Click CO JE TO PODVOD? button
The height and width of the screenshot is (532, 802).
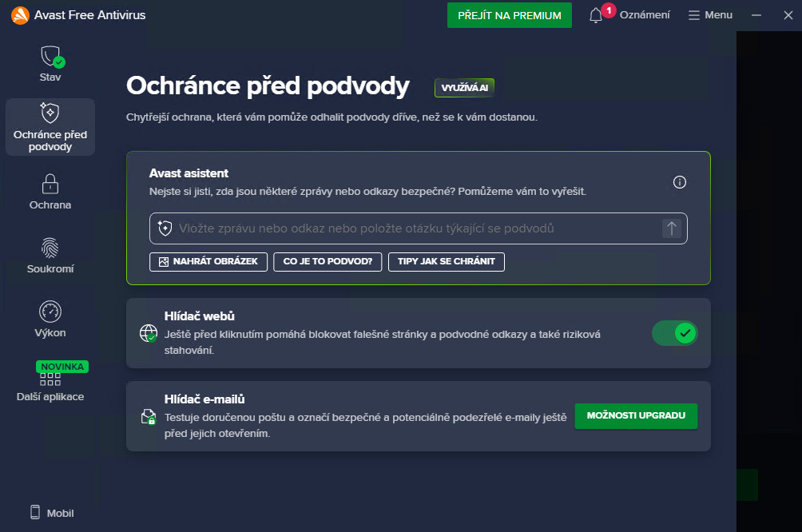coord(328,262)
